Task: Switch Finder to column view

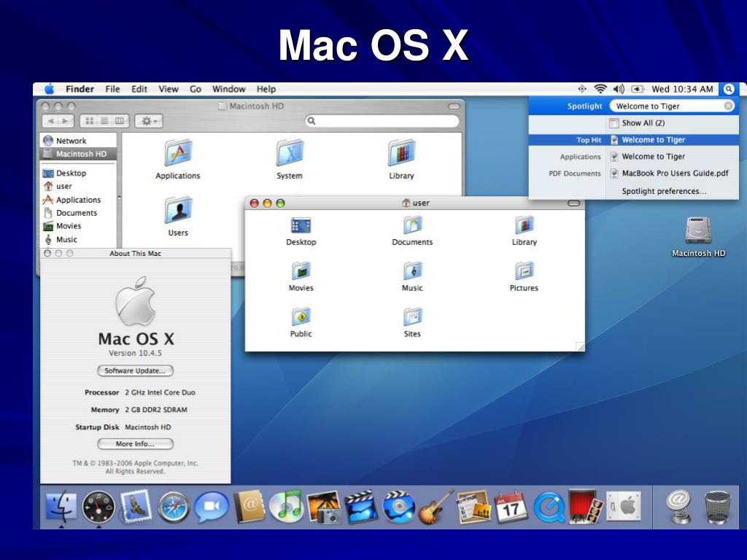Action: point(120,121)
